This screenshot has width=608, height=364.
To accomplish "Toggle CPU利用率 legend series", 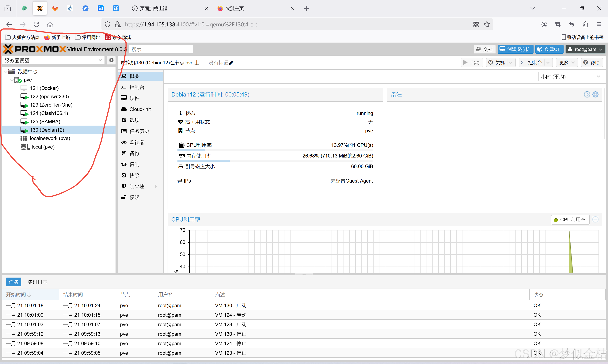I will coord(570,220).
